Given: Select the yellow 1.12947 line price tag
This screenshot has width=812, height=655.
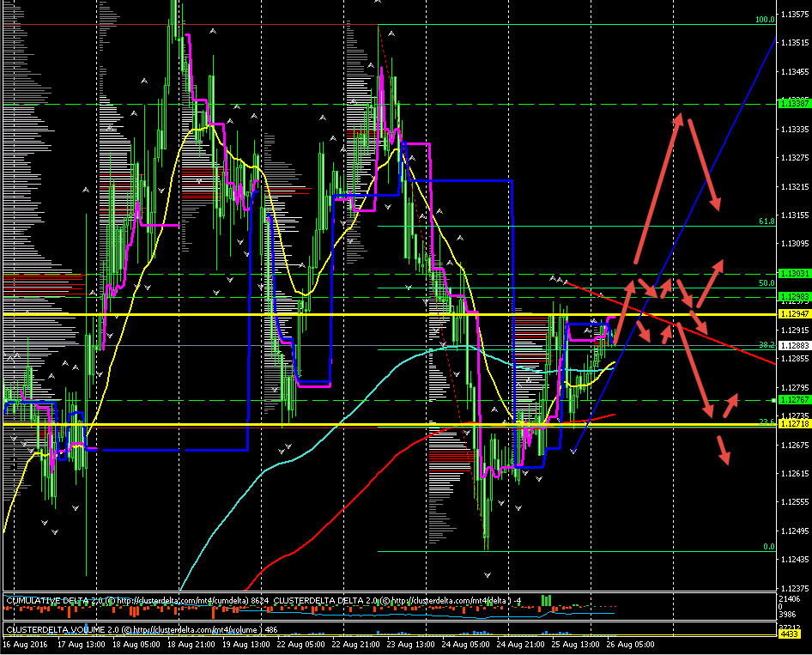Looking at the screenshot, I should [x=794, y=314].
